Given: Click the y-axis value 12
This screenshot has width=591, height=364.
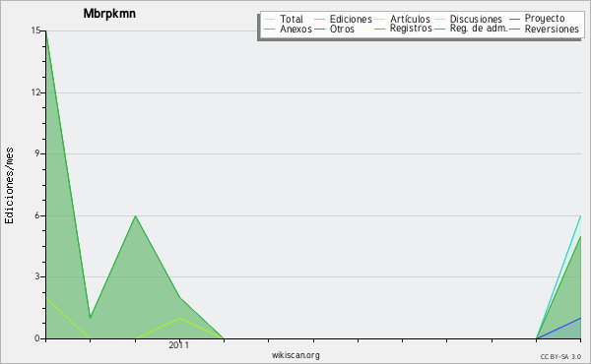Looking at the screenshot, I should click(35, 92).
